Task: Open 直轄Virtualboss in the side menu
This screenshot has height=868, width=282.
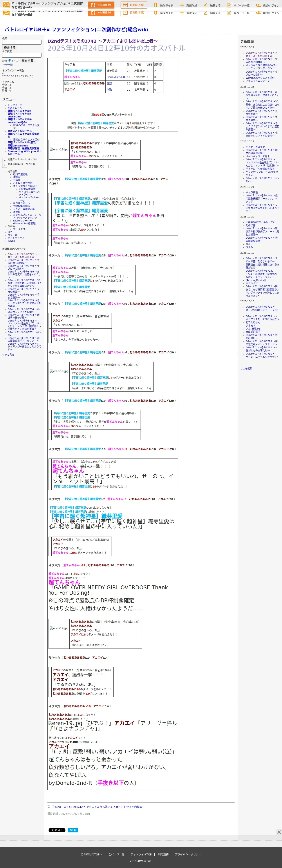Action: [x=18, y=146]
